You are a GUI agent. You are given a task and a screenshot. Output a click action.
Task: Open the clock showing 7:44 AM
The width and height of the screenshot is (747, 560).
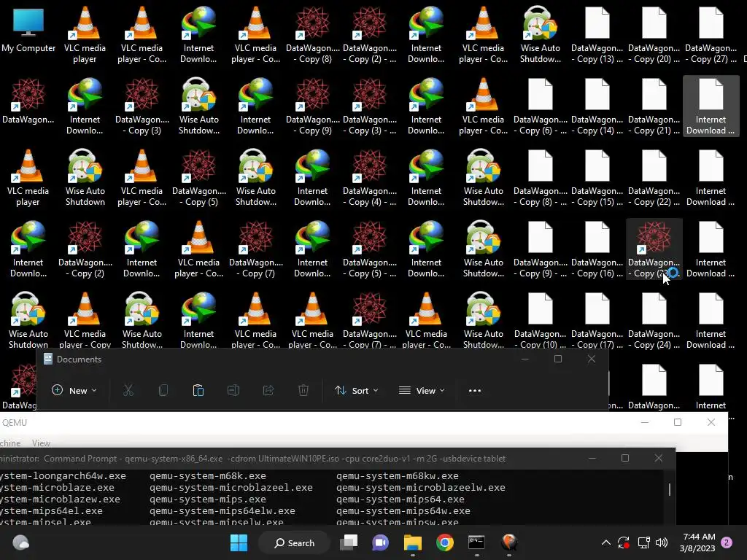tap(697, 542)
